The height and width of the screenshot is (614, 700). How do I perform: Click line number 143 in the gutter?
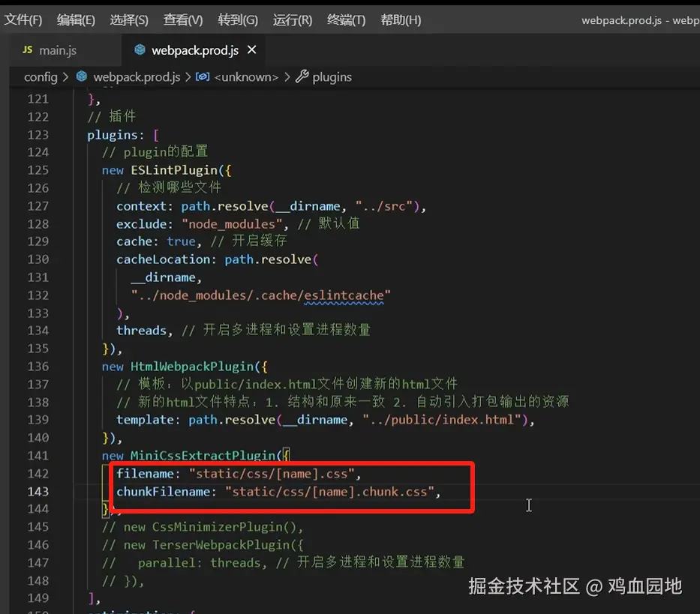pyautogui.click(x=38, y=492)
